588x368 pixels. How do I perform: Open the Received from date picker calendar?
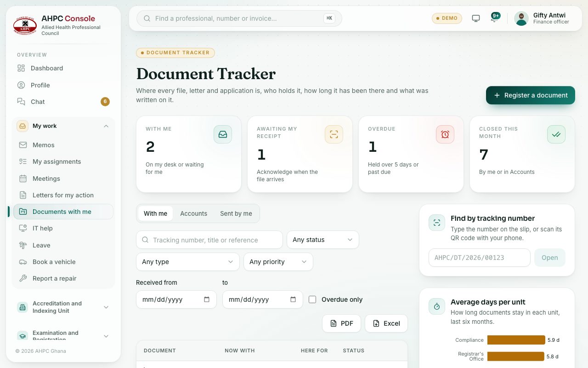click(x=207, y=299)
